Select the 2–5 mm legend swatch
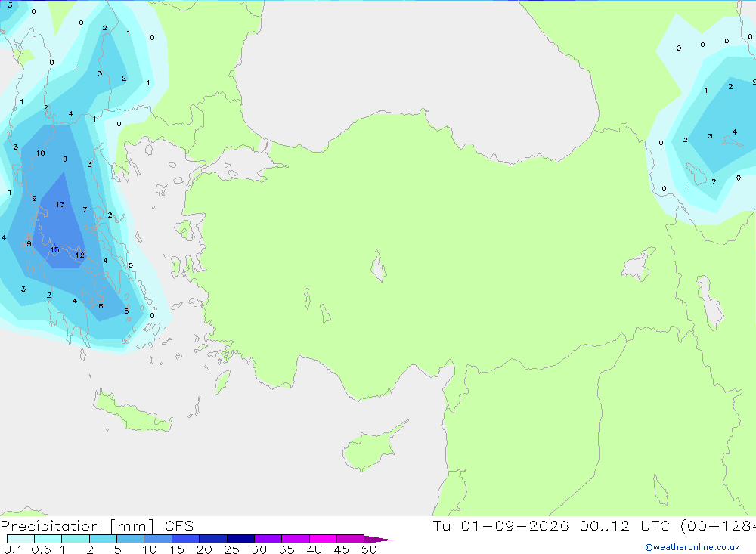The image size is (756, 554). click(103, 539)
